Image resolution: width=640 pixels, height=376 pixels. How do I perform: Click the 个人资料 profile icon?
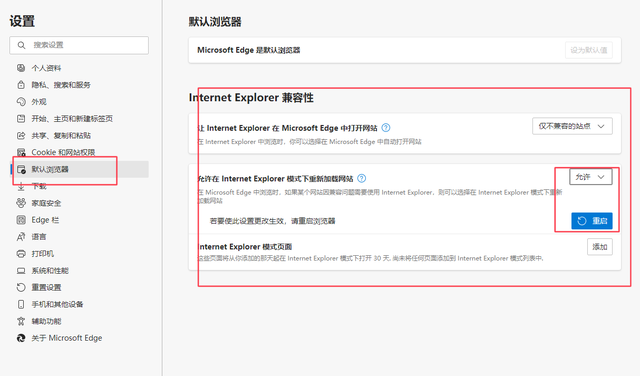click(21, 68)
